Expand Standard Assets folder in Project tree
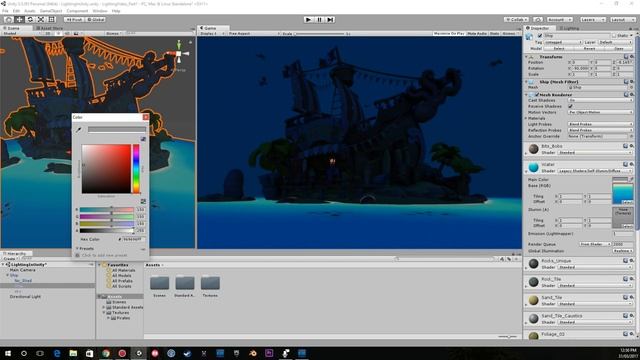The width and height of the screenshot is (640, 360). 104,307
